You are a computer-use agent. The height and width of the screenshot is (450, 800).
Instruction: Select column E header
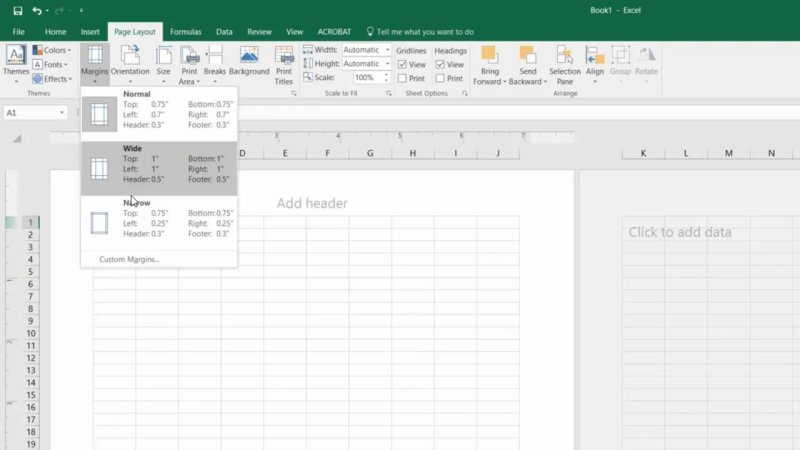click(285, 153)
